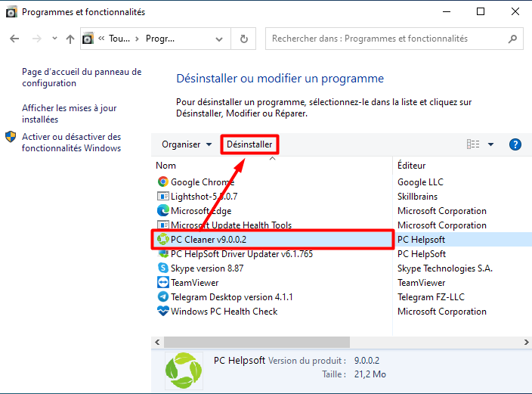Click the PC Cleaner v9.0.0.2 leaf icon

tap(163, 240)
